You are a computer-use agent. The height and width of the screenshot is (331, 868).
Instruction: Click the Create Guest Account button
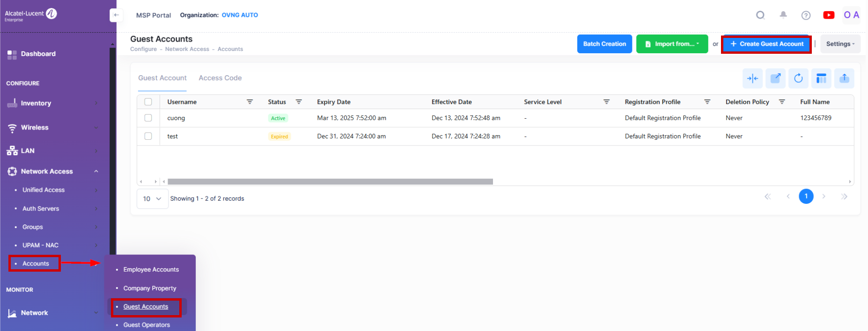766,44
